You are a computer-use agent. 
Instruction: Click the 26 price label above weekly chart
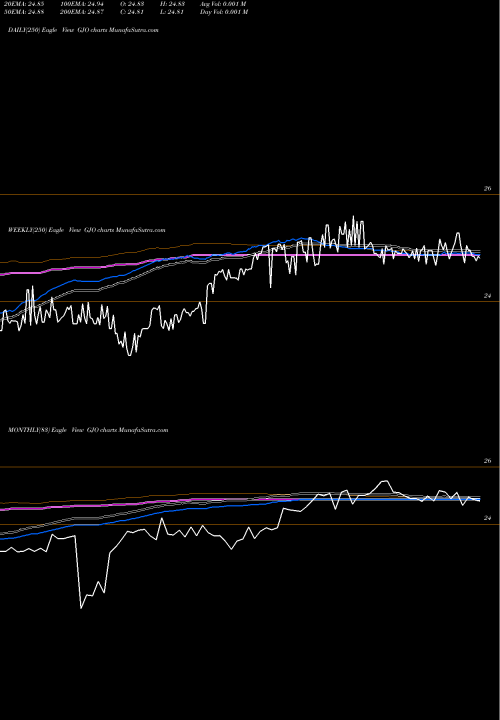(488, 189)
